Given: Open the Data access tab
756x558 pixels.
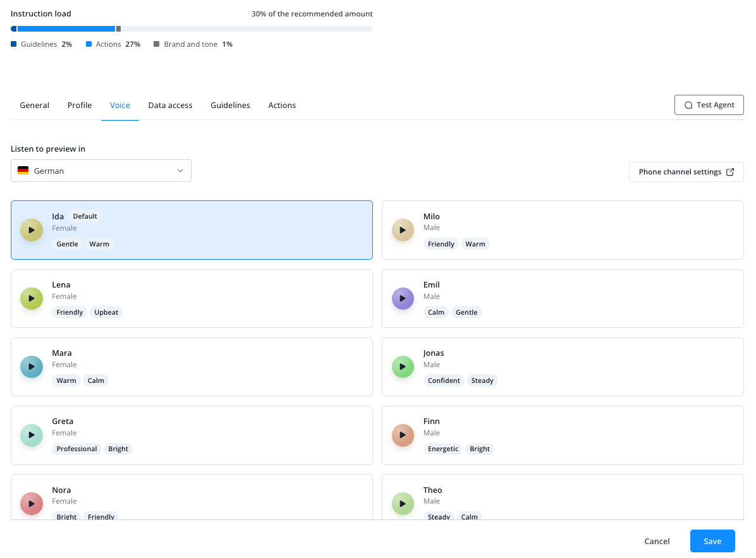Looking at the screenshot, I should [x=170, y=105].
